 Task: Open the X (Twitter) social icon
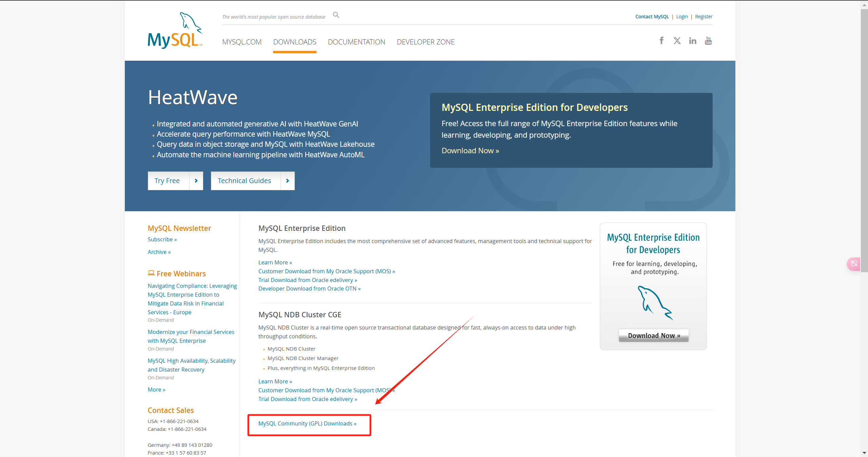(x=677, y=41)
